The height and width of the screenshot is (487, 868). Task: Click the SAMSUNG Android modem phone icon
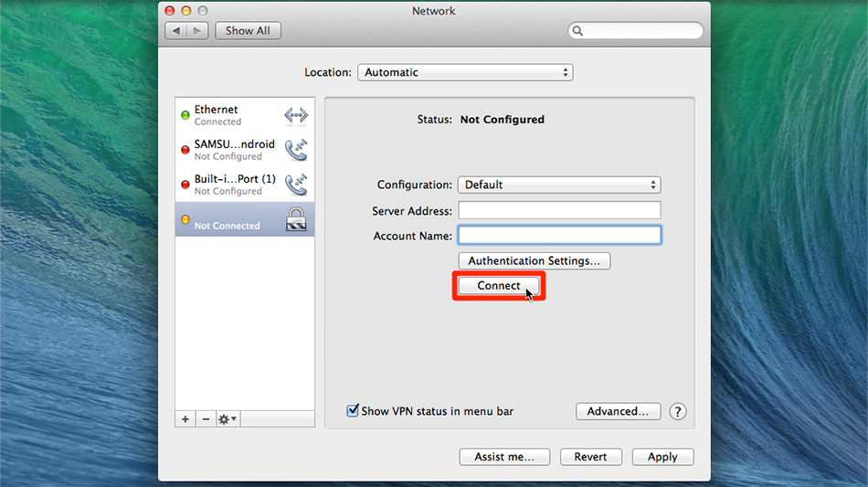[x=296, y=150]
